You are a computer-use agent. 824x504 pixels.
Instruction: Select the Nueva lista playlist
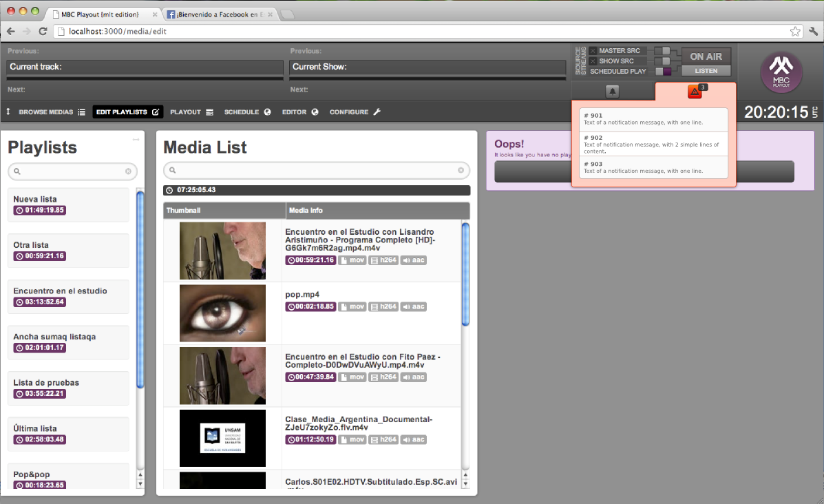click(x=68, y=205)
